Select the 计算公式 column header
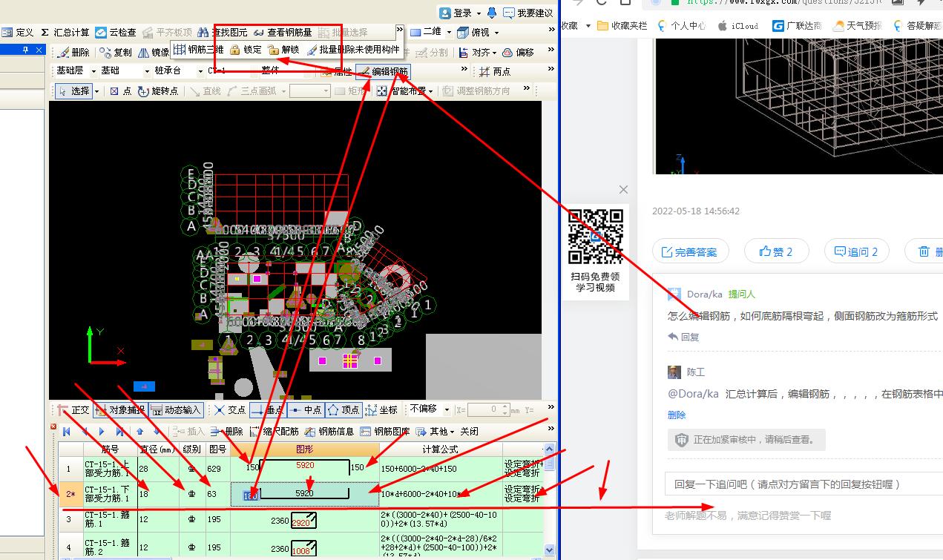Viewport: 943px width, 560px height. 441,449
